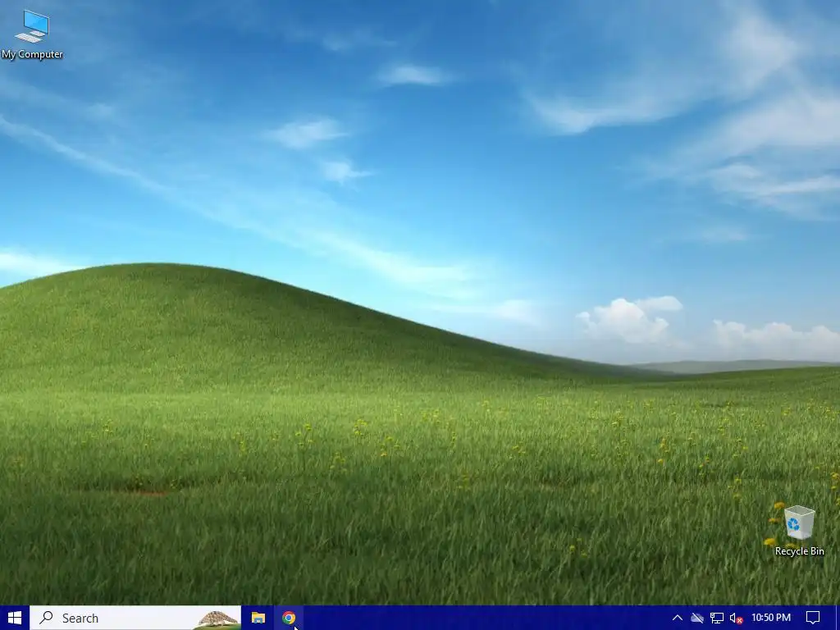Click the cloud sync tray icon
Image resolution: width=840 pixels, height=630 pixels.
(x=696, y=618)
